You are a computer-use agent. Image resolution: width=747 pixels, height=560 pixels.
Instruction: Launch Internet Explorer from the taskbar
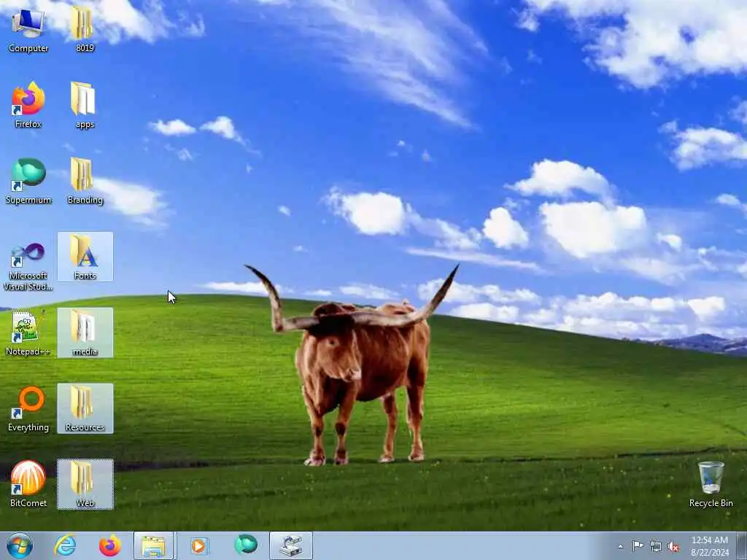[65, 545]
